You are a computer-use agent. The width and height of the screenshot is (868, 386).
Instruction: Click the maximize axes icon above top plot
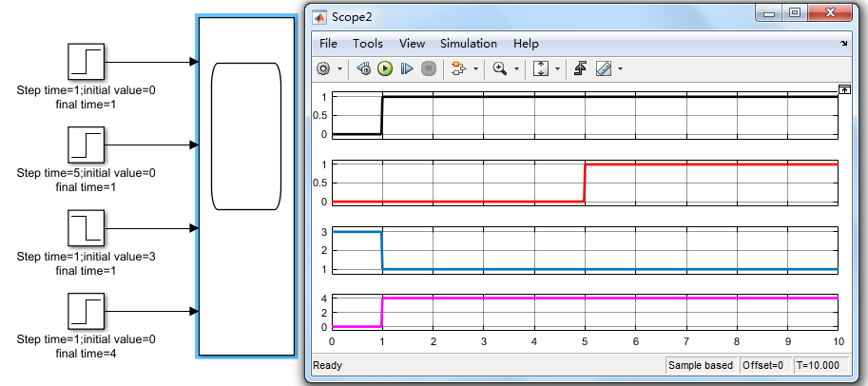click(x=845, y=89)
